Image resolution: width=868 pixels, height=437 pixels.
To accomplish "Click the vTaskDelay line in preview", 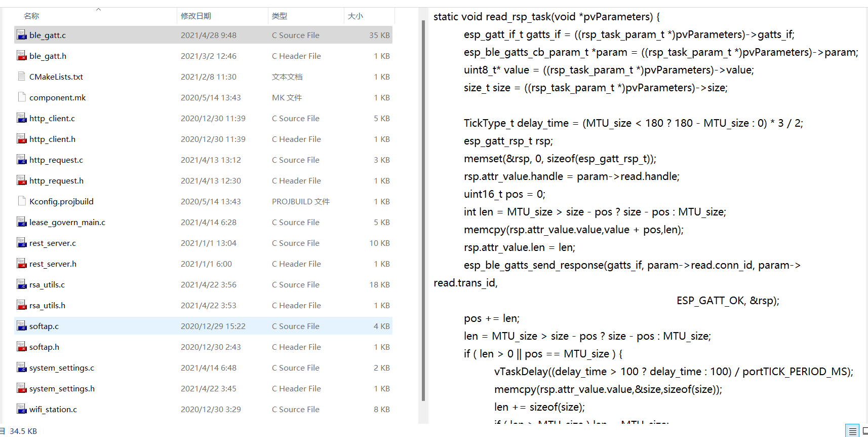I will tap(674, 372).
